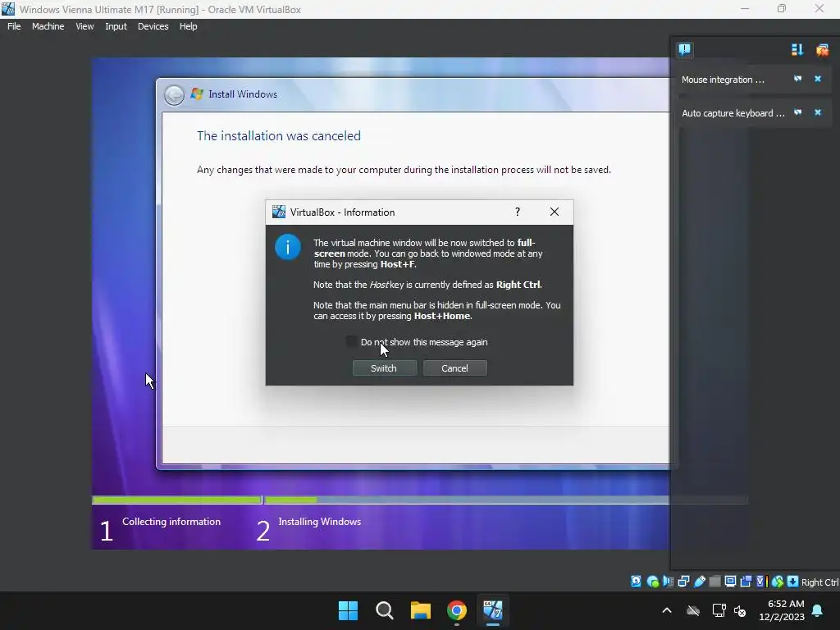Cancel the full-screen switch dialog
This screenshot has width=840, height=630.
pos(454,368)
